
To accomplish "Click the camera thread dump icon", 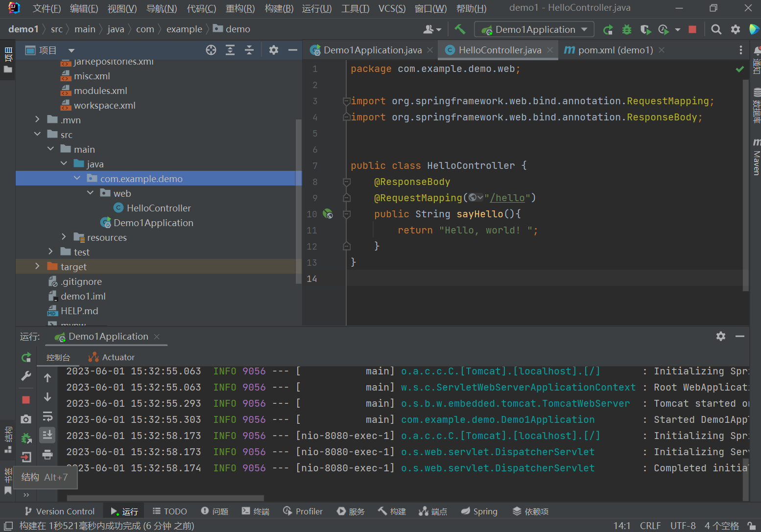I will pyautogui.click(x=26, y=419).
